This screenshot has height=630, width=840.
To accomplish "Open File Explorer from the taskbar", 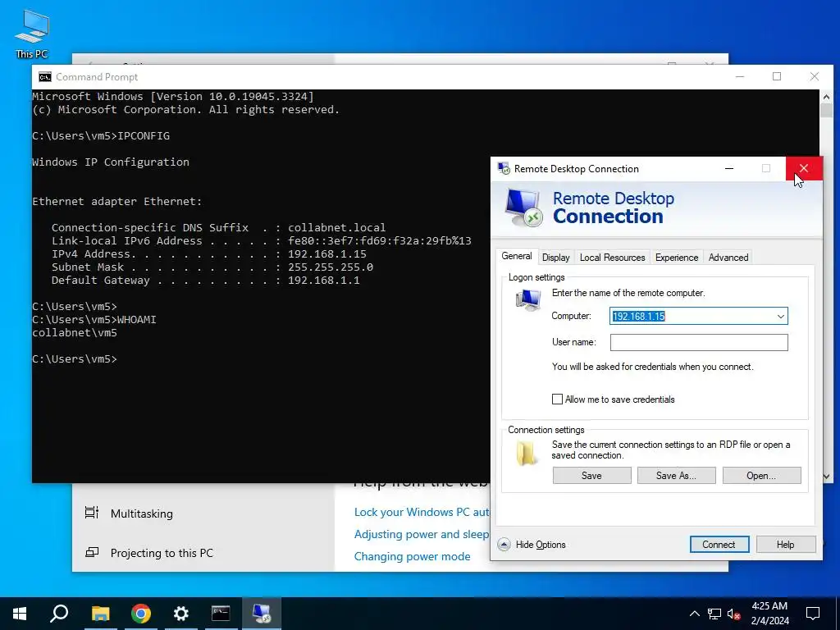I will tap(100, 614).
